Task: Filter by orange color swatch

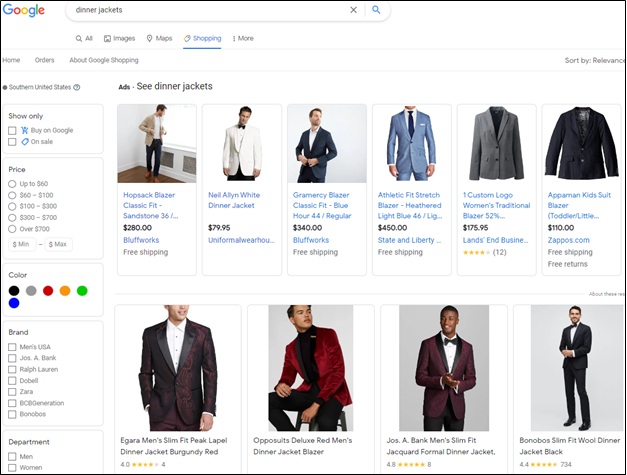Action: click(65, 291)
